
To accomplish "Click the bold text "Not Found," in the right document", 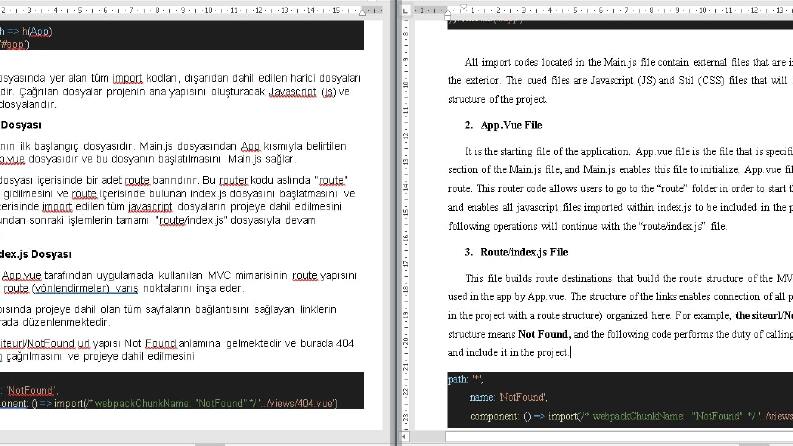I will [544, 334].
